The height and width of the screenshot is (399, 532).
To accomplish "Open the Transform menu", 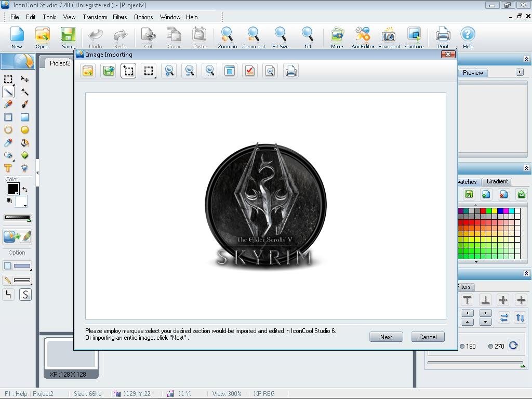I will coord(95,17).
